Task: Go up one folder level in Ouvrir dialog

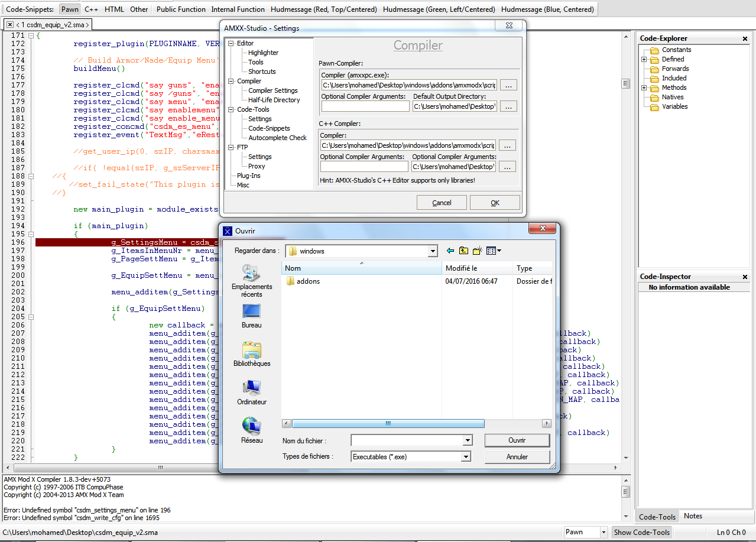Action: pos(464,251)
